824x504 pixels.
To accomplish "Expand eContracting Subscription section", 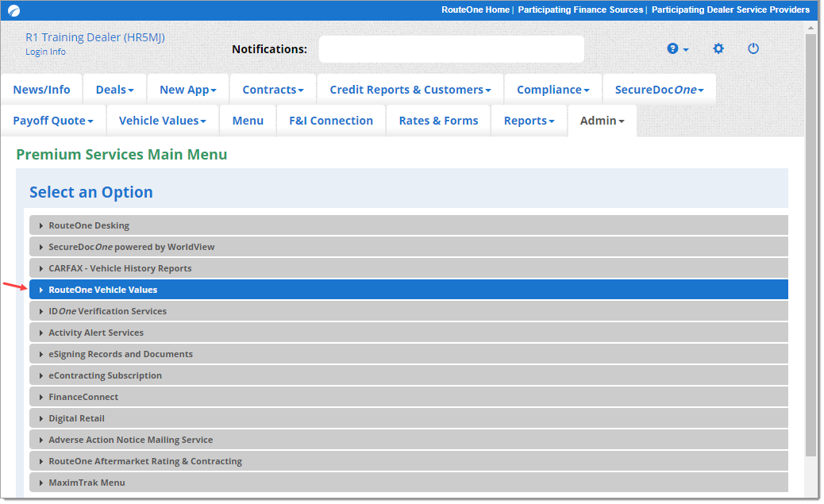I will point(408,375).
